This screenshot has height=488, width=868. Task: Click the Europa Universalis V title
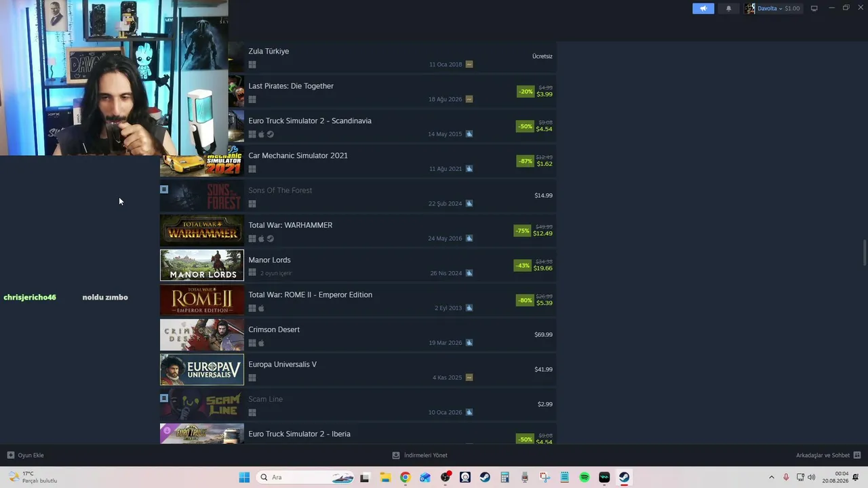tap(282, 364)
